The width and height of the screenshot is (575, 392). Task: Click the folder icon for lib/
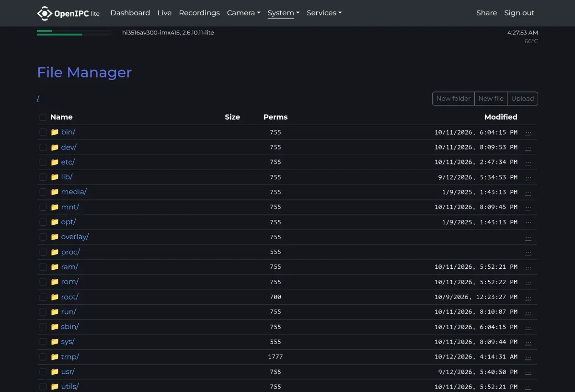55,177
